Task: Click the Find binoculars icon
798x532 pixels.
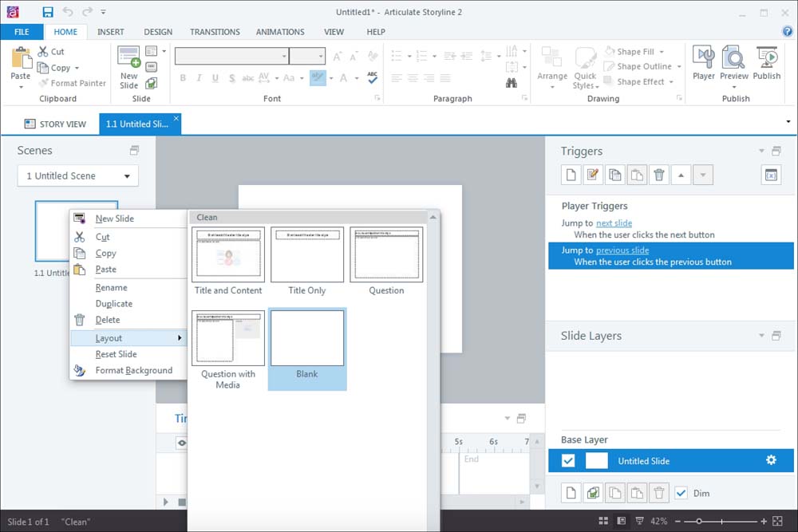Action: (512, 83)
